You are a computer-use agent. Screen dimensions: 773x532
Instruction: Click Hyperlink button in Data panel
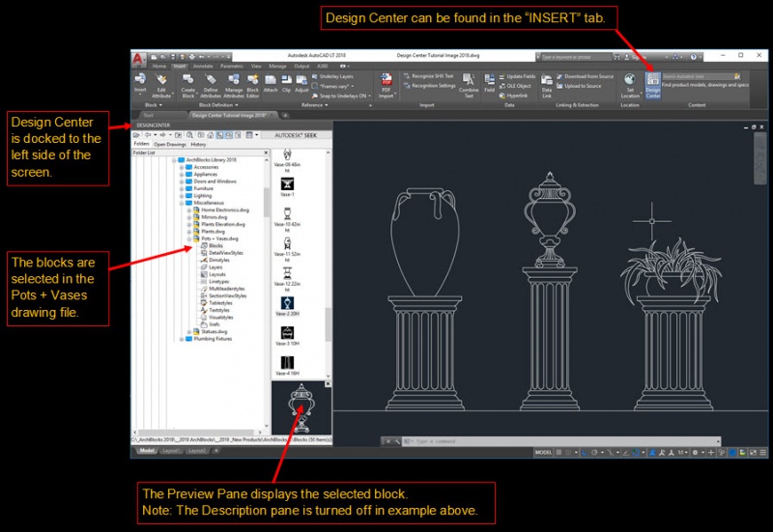coord(513,96)
